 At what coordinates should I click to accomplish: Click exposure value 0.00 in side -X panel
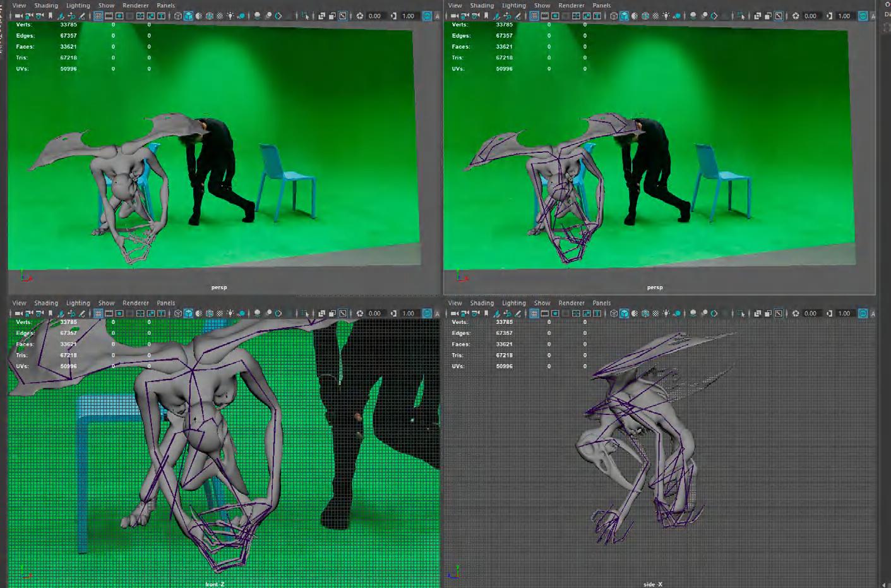tap(811, 313)
